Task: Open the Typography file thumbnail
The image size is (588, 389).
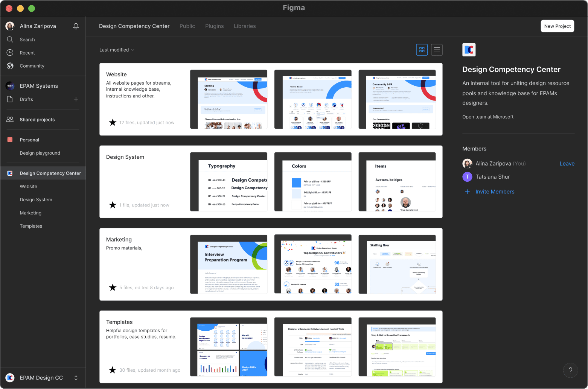Action: click(228, 182)
